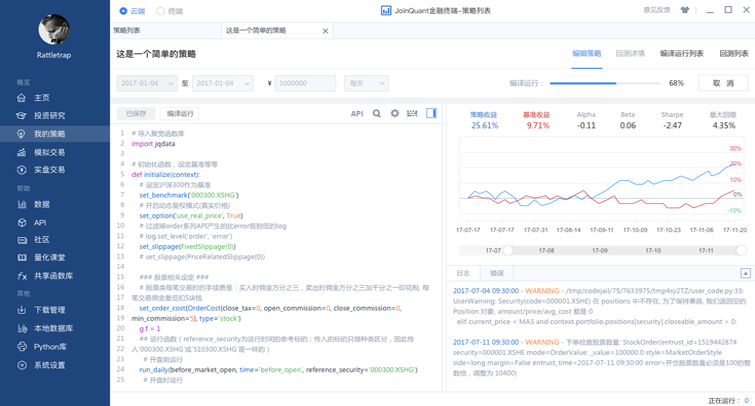Open the API cube icon in sidebar

click(x=21, y=223)
